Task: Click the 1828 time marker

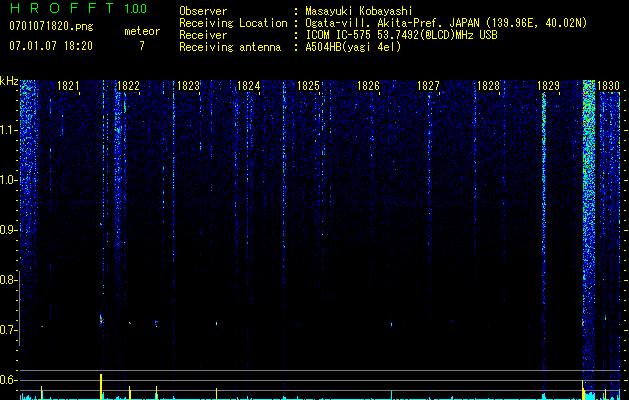Action: [488, 86]
